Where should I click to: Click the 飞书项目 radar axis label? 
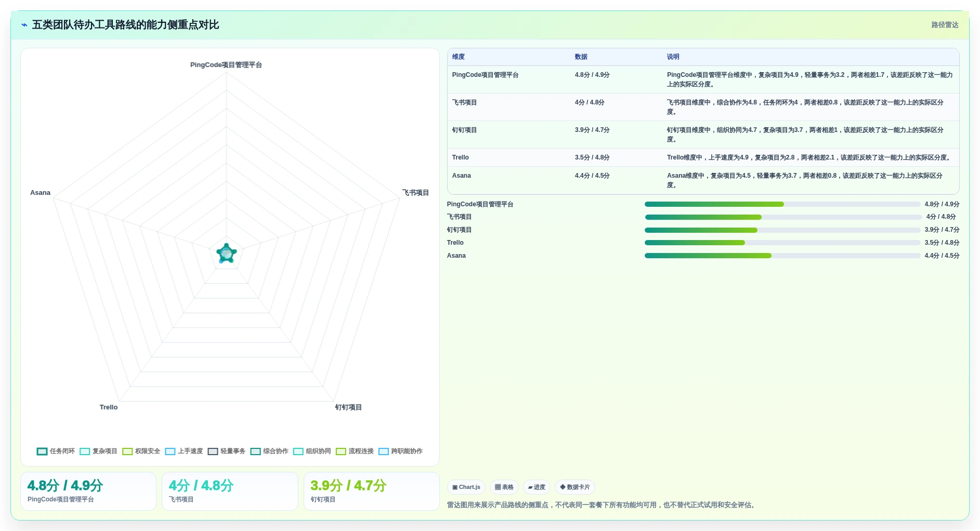click(415, 193)
